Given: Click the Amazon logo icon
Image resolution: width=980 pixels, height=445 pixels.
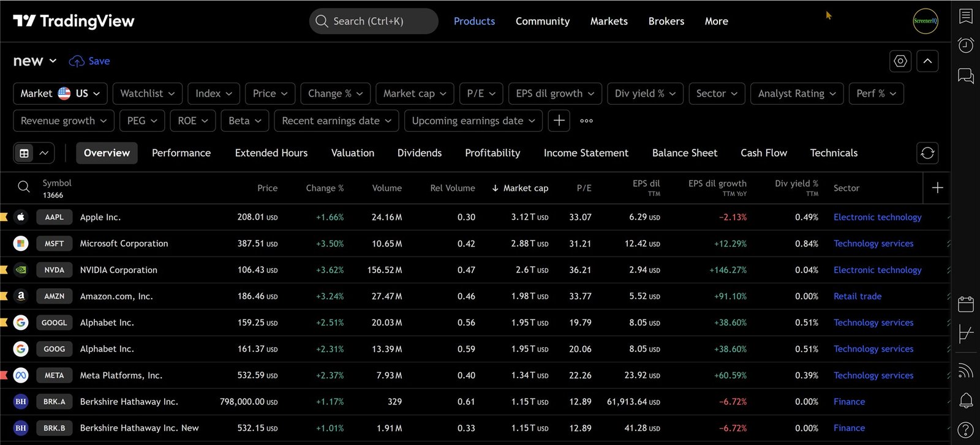Looking at the screenshot, I should [21, 296].
